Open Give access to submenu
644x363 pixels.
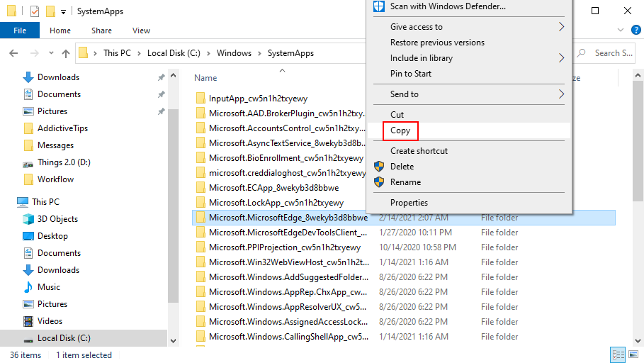click(469, 27)
